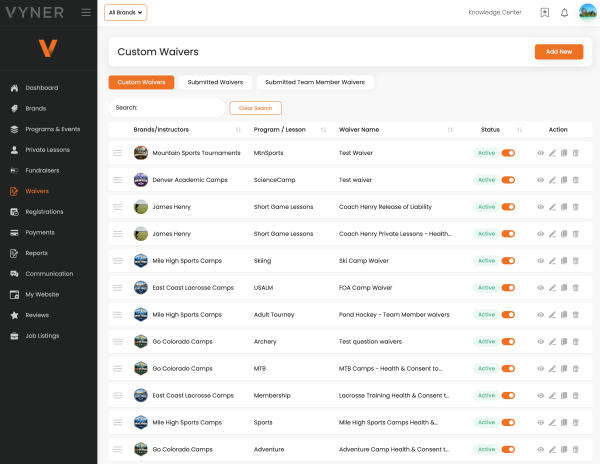Expand the All Brands dropdown
Viewport: 600px width, 464px height.
click(x=126, y=13)
